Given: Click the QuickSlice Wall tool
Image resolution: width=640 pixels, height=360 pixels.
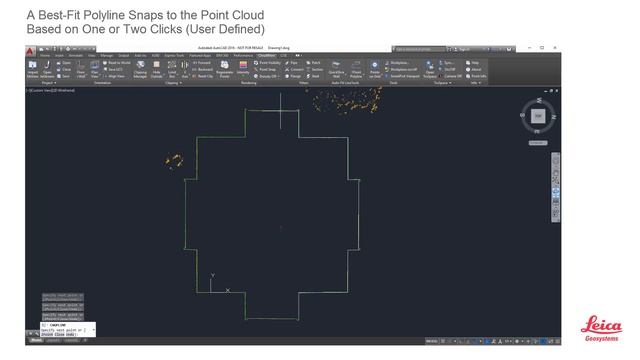Looking at the screenshot, I should pyautogui.click(x=336, y=69).
